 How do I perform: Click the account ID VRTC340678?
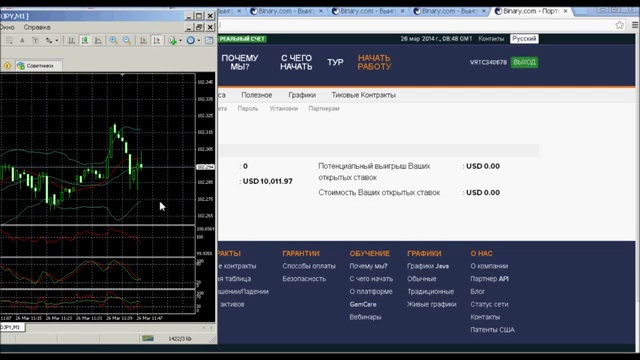488,62
